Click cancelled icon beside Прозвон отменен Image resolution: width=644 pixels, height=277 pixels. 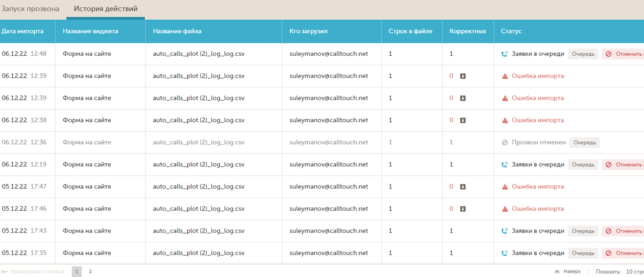(505, 143)
